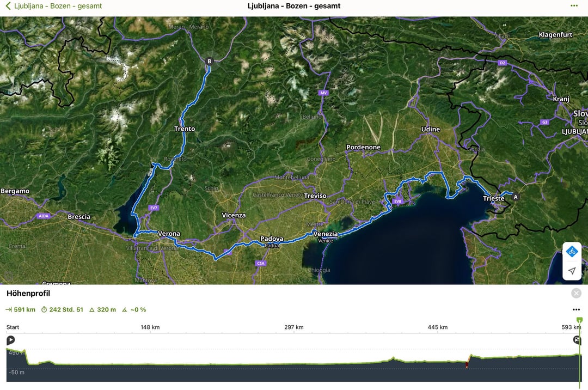The height and width of the screenshot is (390, 588).
Task: Open the Höhenprofil three-dot menu
Action: [x=576, y=310]
